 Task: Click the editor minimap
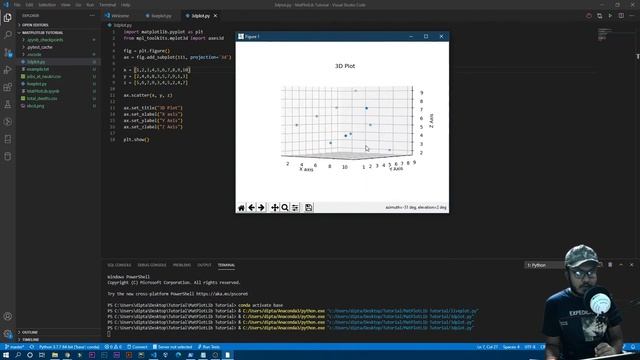click(x=605, y=35)
